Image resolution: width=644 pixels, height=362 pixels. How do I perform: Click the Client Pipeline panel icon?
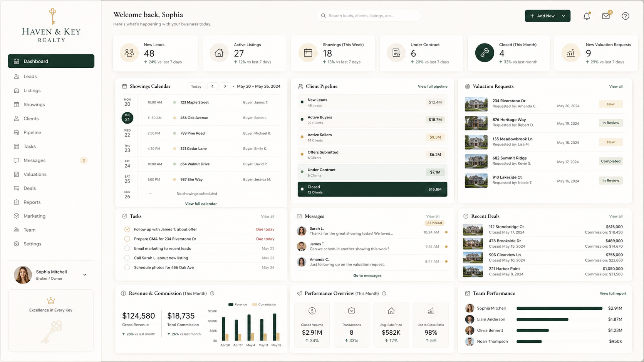pos(300,86)
